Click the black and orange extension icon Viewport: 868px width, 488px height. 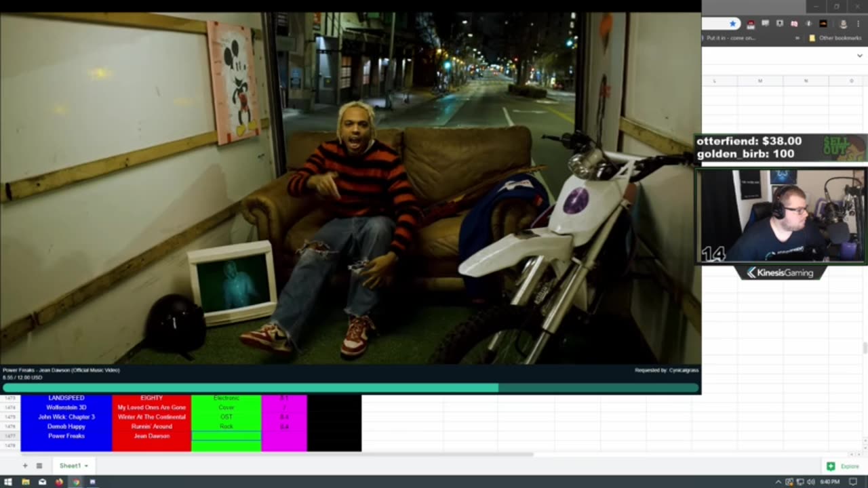pos(823,24)
